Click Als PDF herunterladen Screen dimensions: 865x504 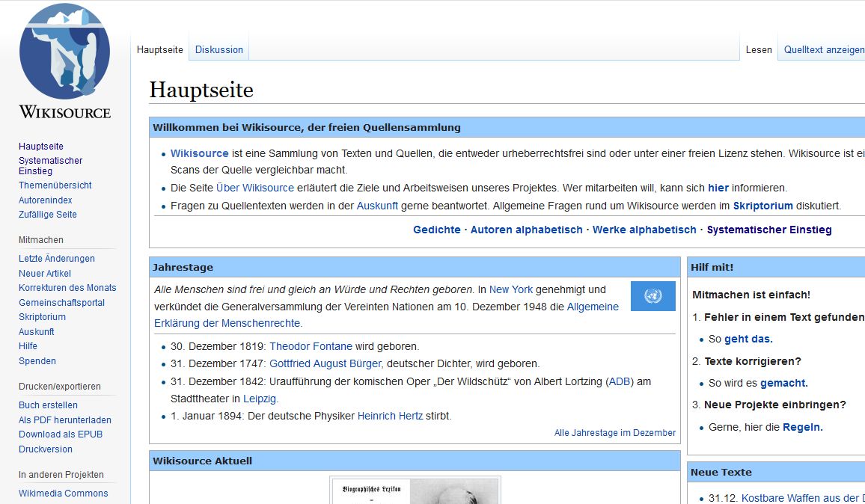(x=65, y=420)
